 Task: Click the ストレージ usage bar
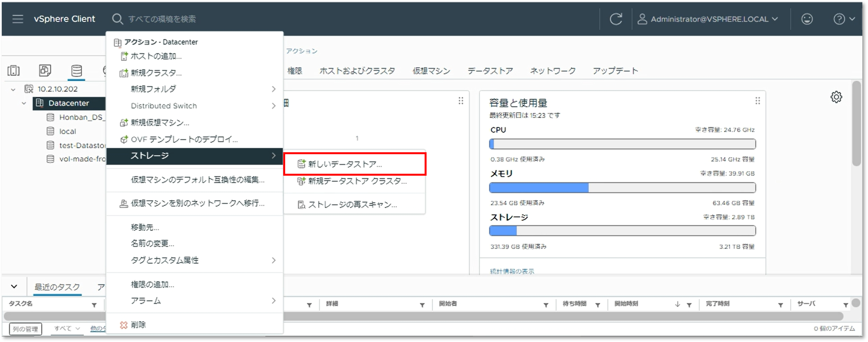(x=622, y=231)
